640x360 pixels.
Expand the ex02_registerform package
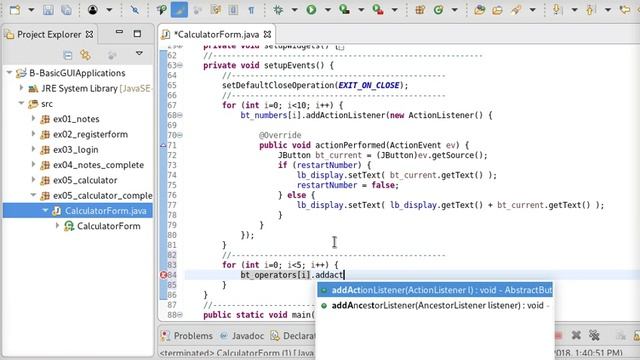pos(33,134)
